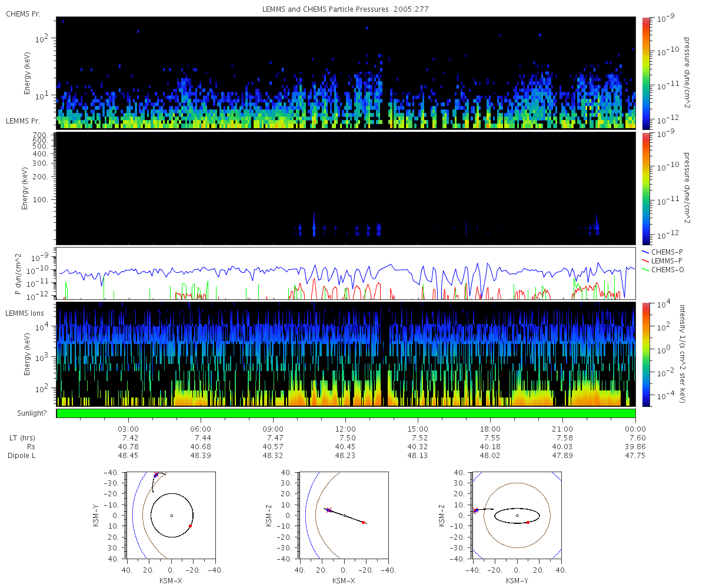The image size is (706, 588).
Task: Click the CHEMS-P legend text
Action: pyautogui.click(x=667, y=252)
